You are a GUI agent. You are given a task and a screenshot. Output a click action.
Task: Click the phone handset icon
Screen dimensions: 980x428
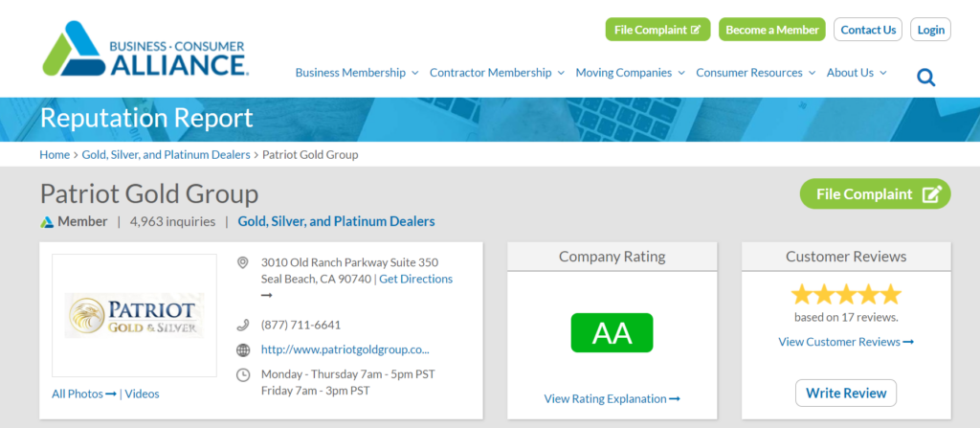coord(242,325)
